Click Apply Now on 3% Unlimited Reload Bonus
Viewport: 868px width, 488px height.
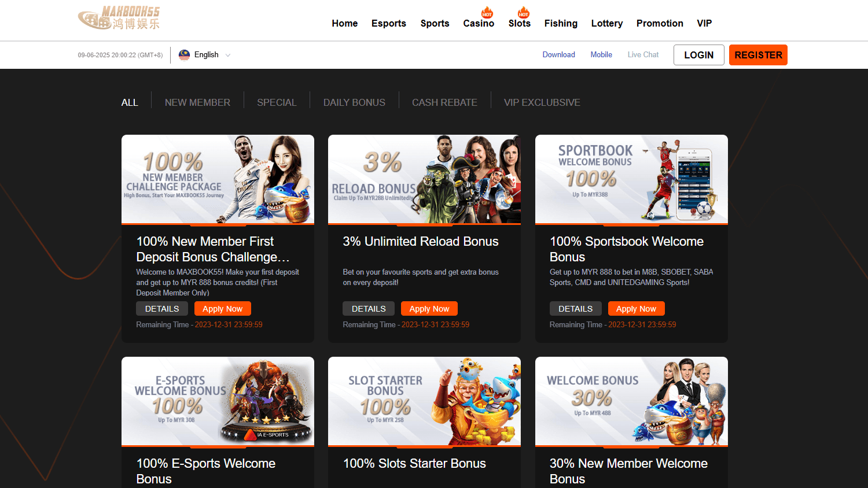click(x=429, y=308)
